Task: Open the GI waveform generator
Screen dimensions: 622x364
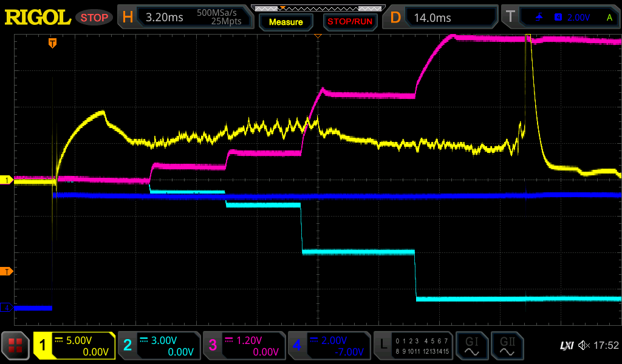Action: pyautogui.click(x=471, y=346)
